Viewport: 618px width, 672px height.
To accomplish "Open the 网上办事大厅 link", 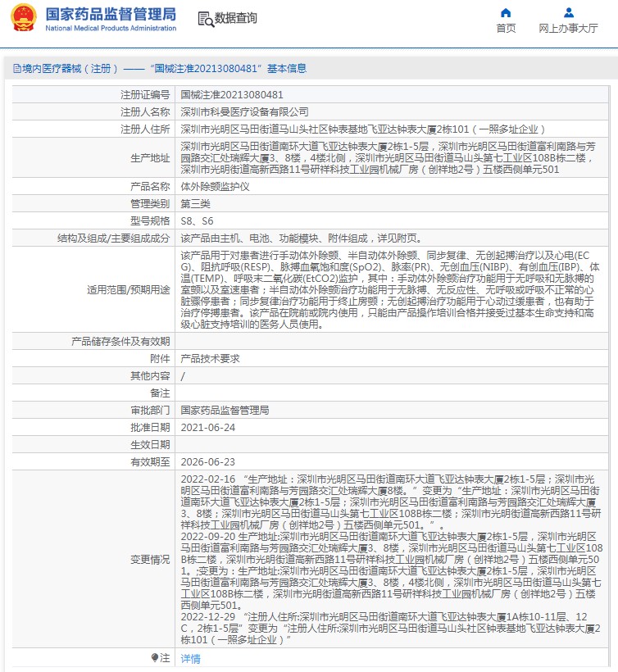I will (x=568, y=29).
